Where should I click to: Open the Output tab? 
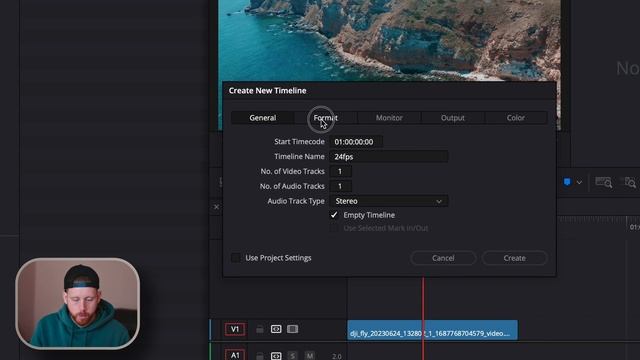453,118
